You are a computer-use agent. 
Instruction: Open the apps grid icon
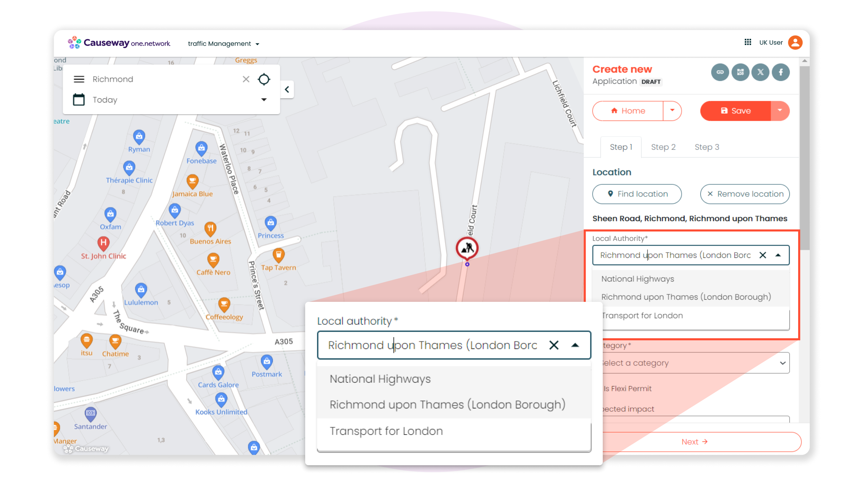click(x=747, y=42)
